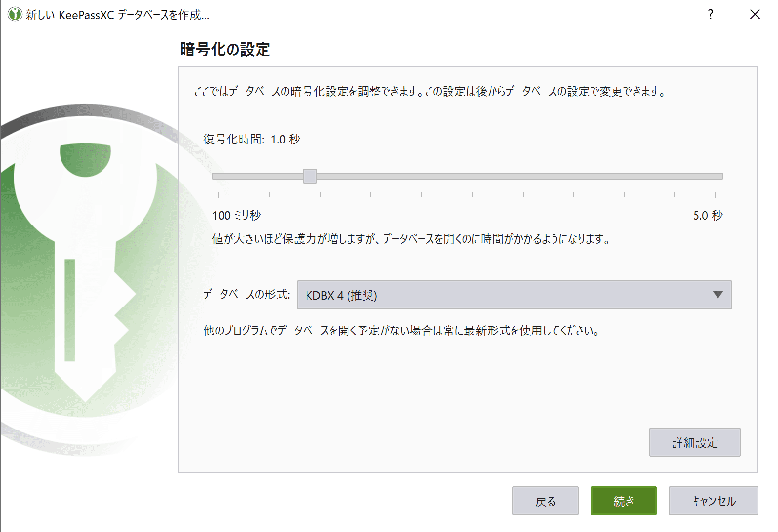778x532 pixels.
Task: Click the 復号化時間: 1.0 秒 label
Action: pos(251,140)
